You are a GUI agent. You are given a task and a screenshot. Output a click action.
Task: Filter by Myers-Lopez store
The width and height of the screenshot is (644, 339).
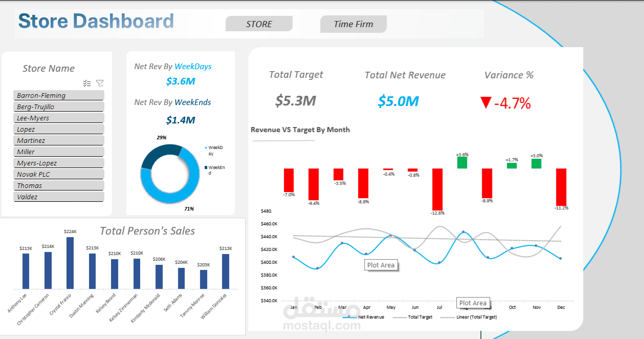tap(59, 163)
